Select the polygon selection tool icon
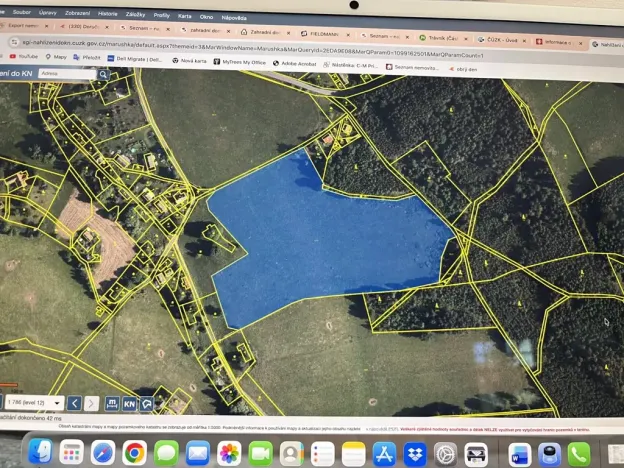This screenshot has height=468, width=624. pyautogui.click(x=147, y=403)
